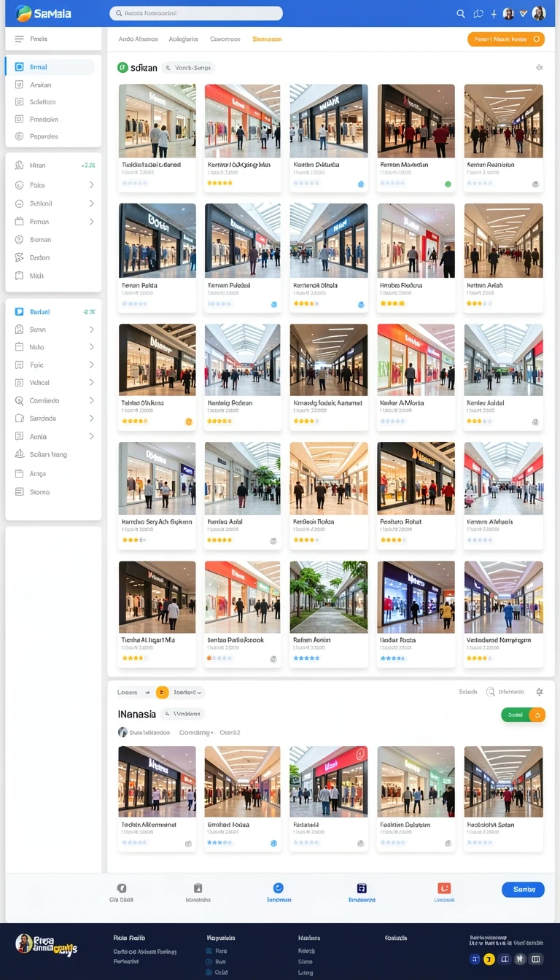Open the Rohan Aonim palm tree thumbnail
The image size is (560, 980).
329,596
